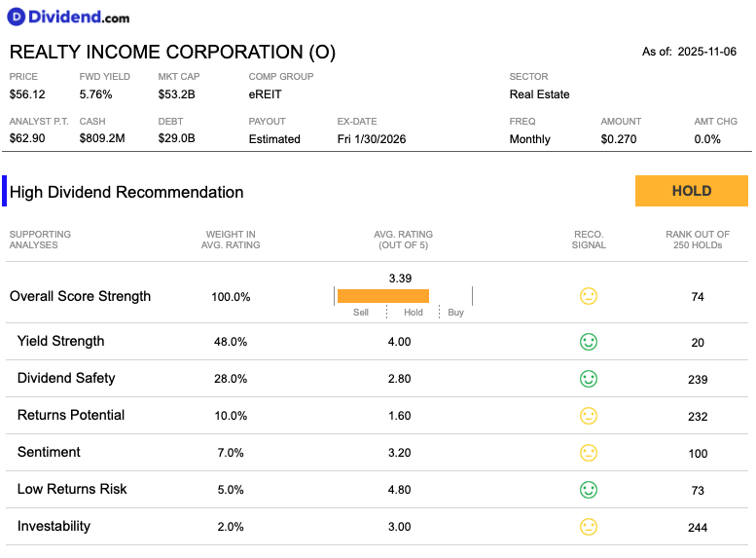Click the eREIT comp group value
Viewport: 756px width, 558px height.
click(266, 94)
